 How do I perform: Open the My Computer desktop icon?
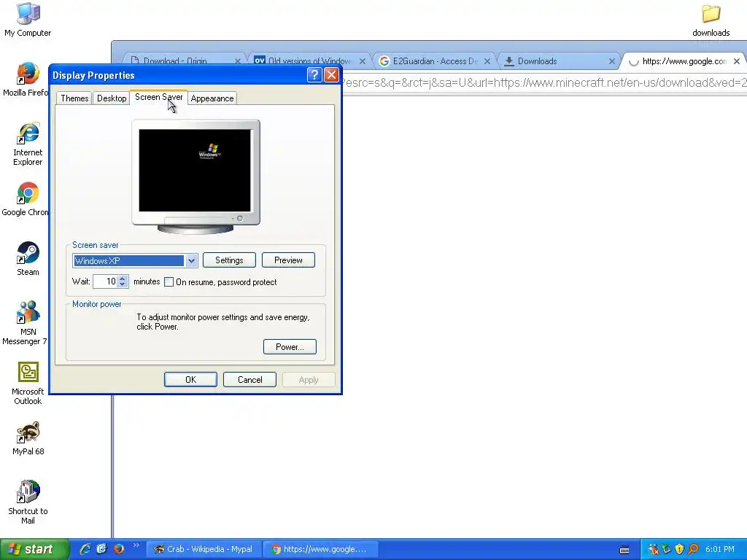point(28,19)
